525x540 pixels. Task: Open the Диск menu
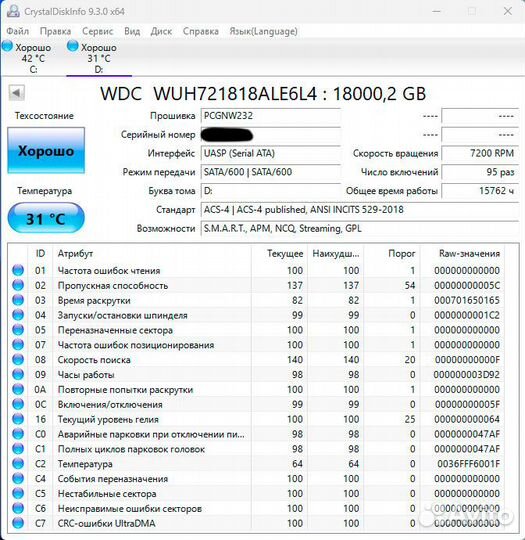click(x=161, y=31)
